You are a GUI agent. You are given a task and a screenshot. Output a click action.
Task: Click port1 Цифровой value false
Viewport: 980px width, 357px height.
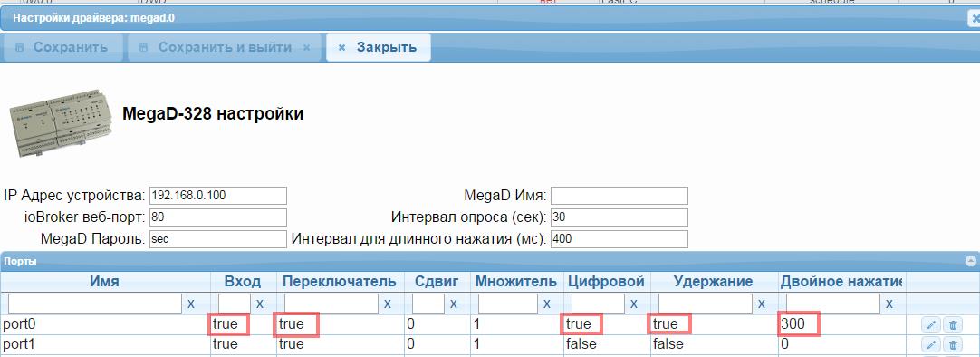point(581,344)
